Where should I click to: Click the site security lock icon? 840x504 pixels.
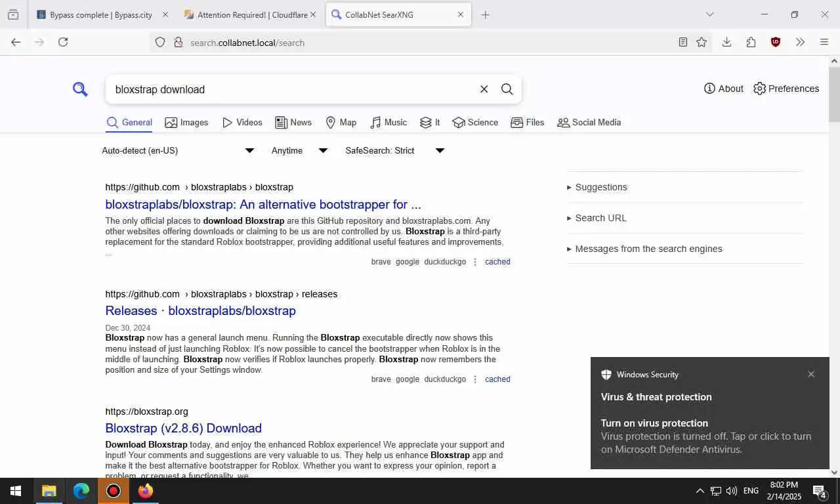click(x=178, y=43)
